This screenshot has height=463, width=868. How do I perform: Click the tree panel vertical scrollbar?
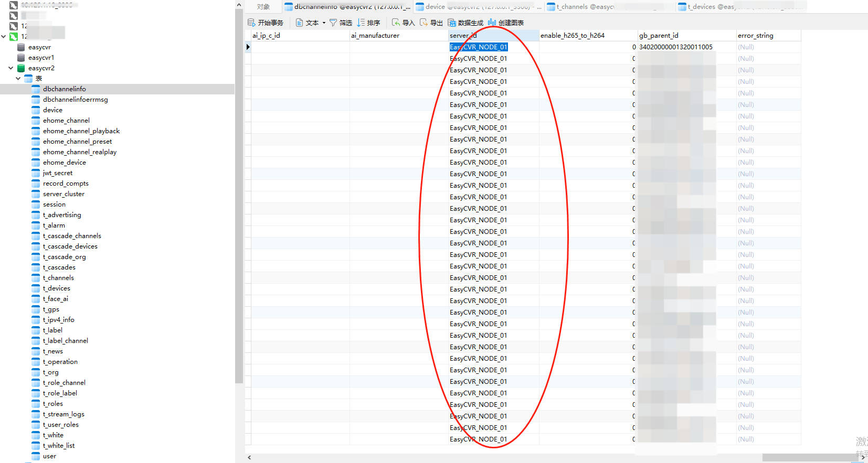239,197
